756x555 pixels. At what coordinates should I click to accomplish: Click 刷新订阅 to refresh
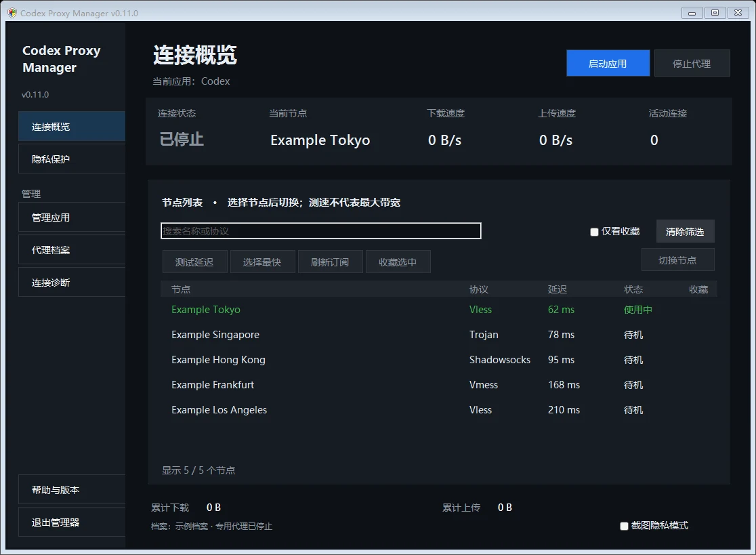331,262
